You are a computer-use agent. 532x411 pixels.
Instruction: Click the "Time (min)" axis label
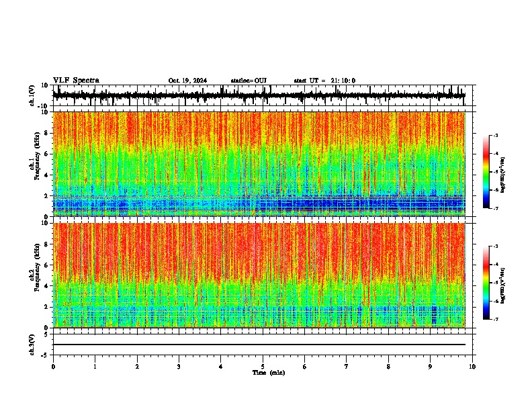click(269, 373)
